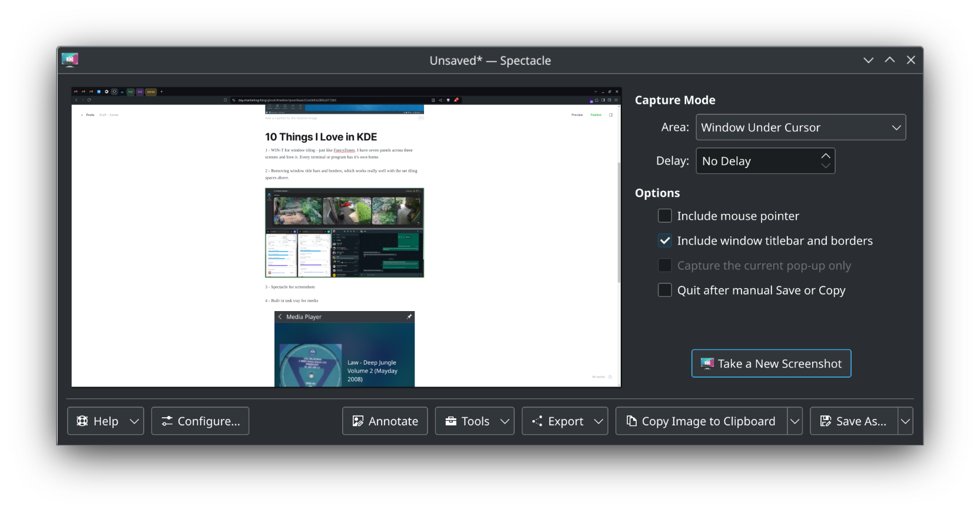Click the Export share icon
The image size is (980, 512).
[537, 421]
